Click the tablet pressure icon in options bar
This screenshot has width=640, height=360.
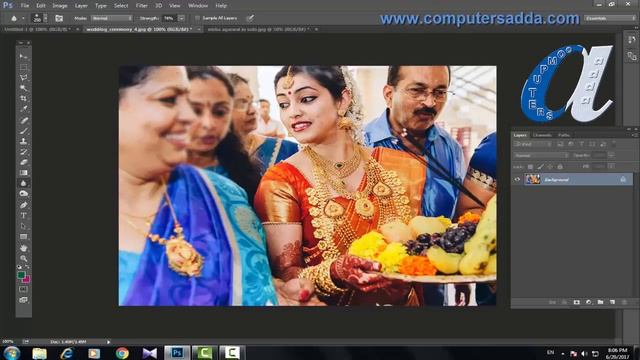[250, 18]
